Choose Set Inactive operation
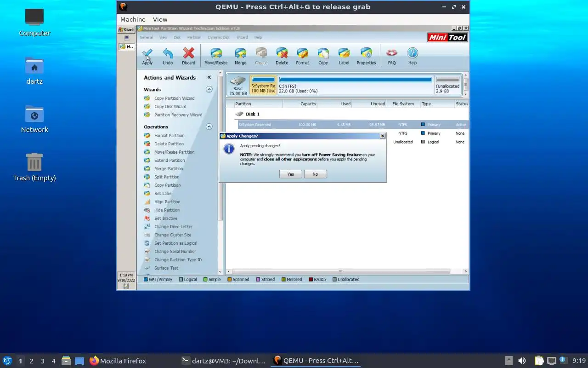Image resolution: width=588 pixels, height=368 pixels. tap(165, 218)
